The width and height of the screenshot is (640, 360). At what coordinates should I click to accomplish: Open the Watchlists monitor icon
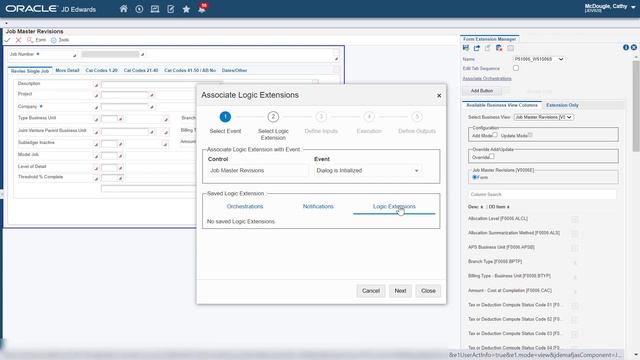pos(155,9)
